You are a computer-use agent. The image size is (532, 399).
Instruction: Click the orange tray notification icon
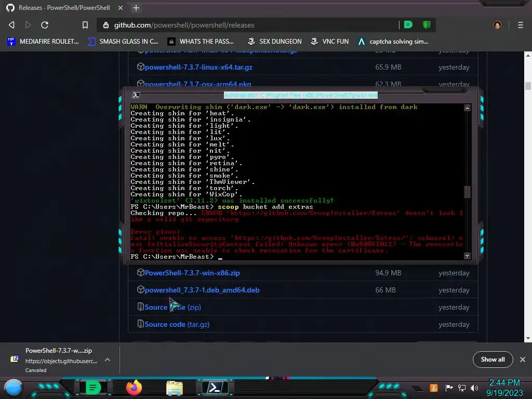434,388
